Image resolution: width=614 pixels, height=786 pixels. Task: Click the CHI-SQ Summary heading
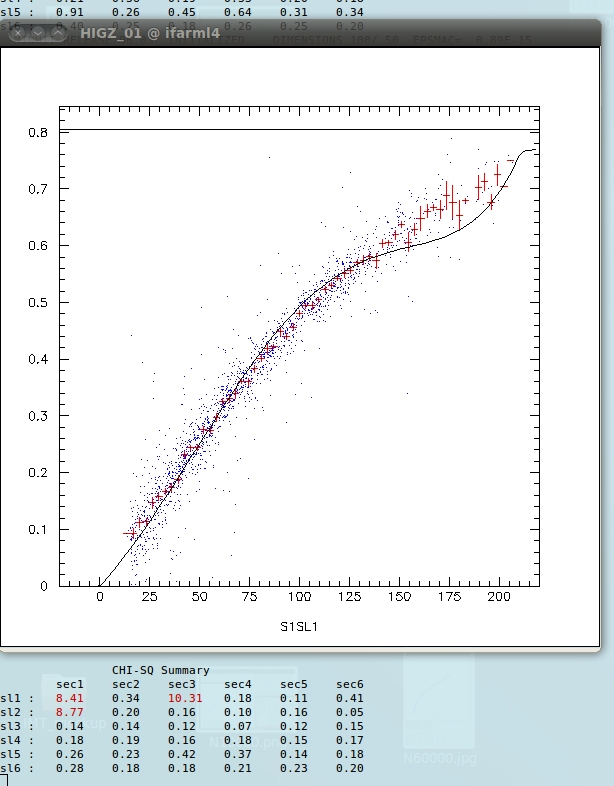click(x=162, y=670)
